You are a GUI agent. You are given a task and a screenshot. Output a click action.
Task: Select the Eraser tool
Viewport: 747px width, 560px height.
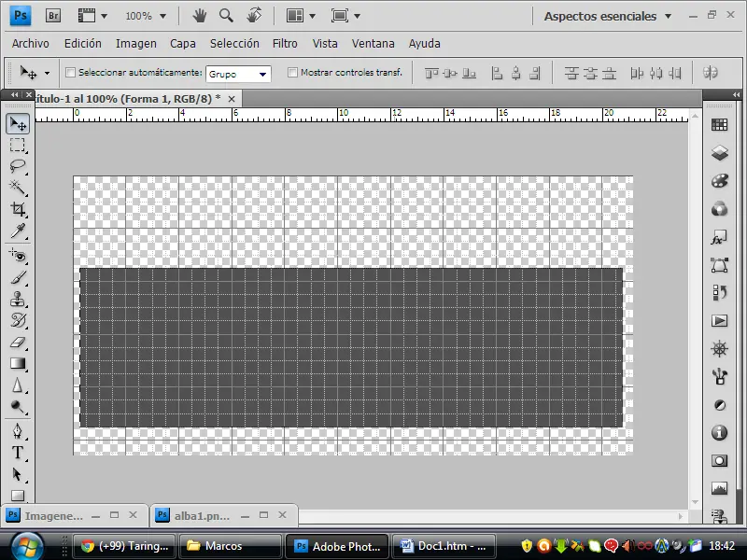tap(18, 342)
